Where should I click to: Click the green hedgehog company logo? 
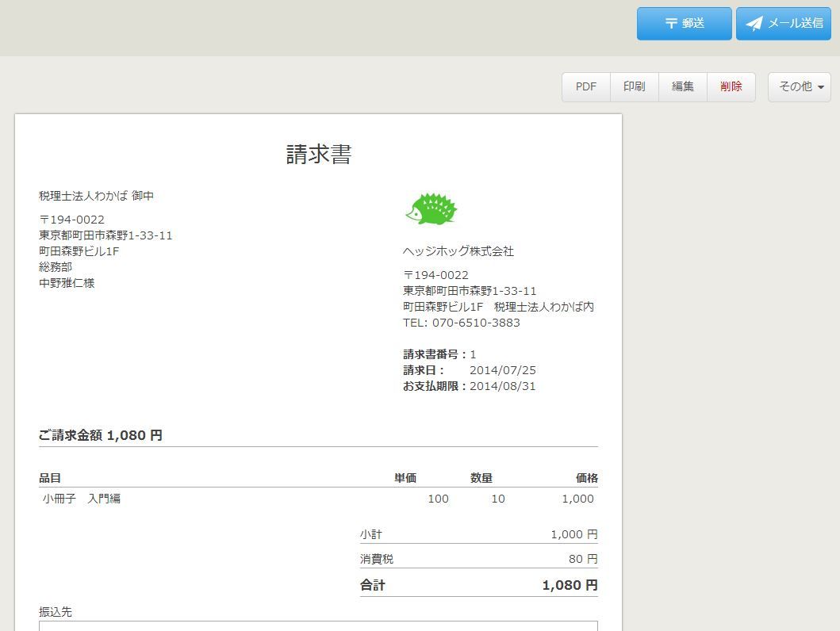432,209
